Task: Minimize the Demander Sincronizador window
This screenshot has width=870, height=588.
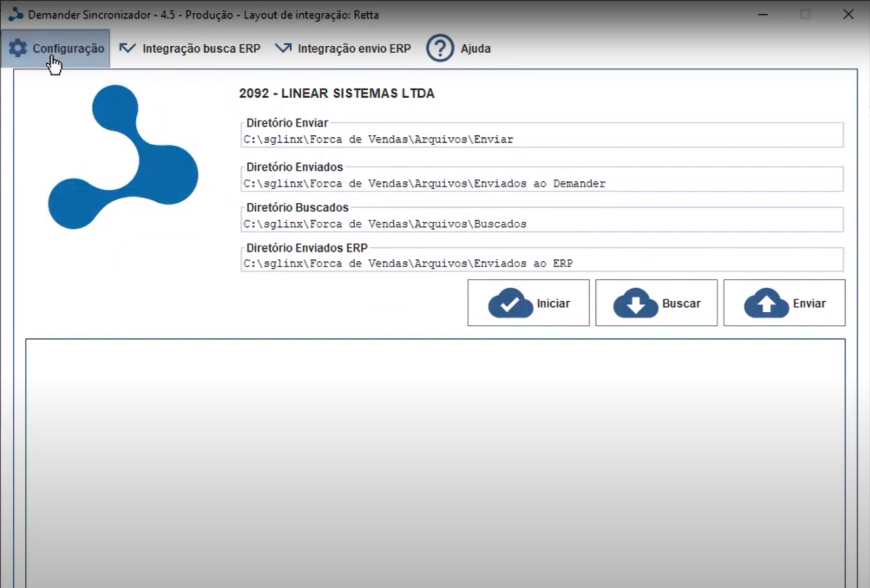Action: pos(763,14)
